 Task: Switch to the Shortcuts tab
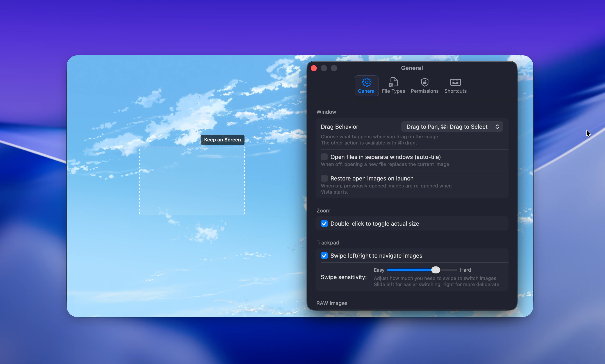point(455,85)
